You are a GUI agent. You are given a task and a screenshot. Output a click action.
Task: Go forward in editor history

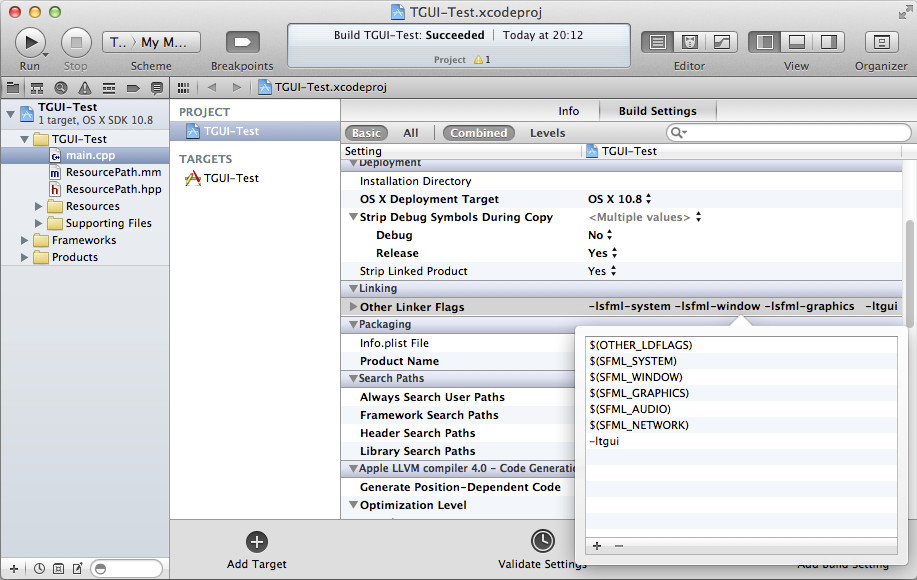coord(236,88)
